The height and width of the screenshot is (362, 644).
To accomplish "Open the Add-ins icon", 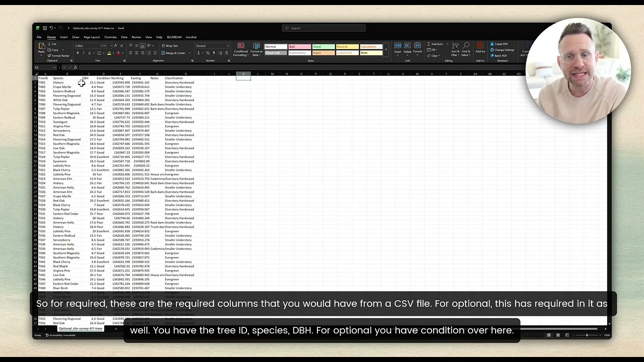I will pos(480,46).
